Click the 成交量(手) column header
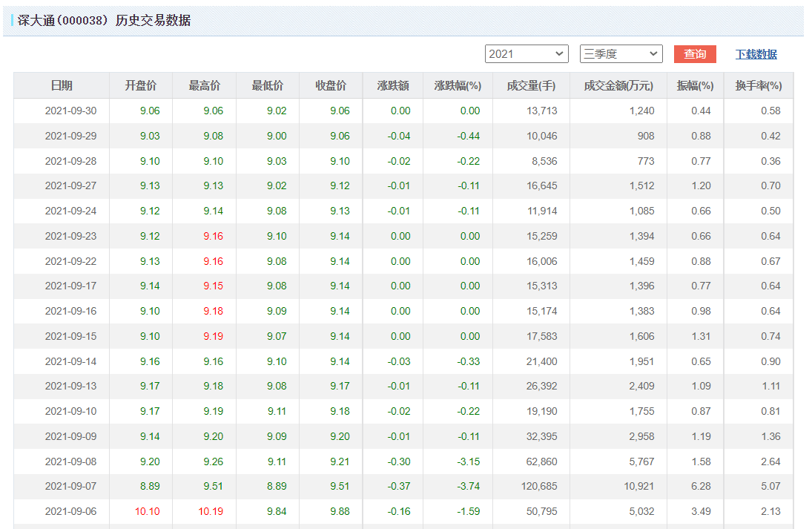 click(531, 86)
